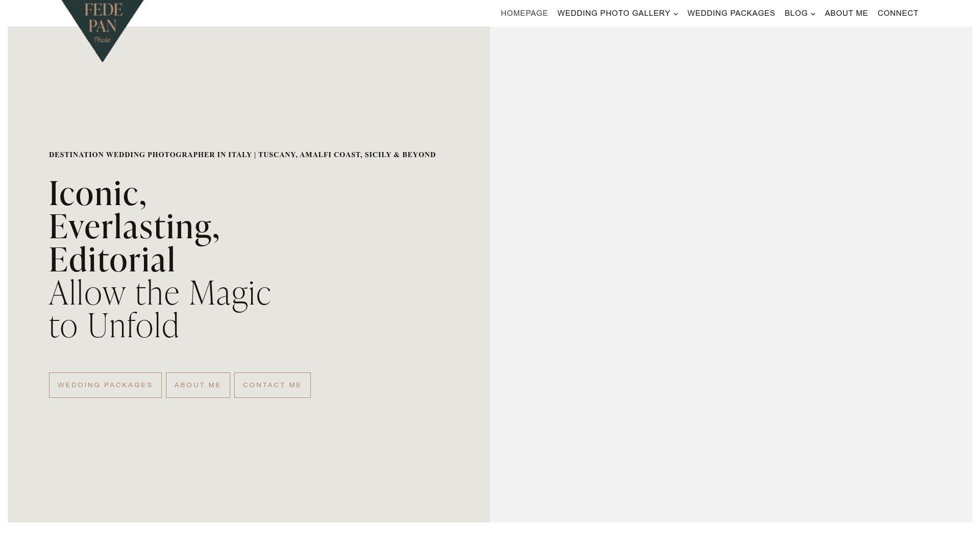980x551 pixels.
Task: Click the Contact Me hero button
Action: (x=273, y=385)
